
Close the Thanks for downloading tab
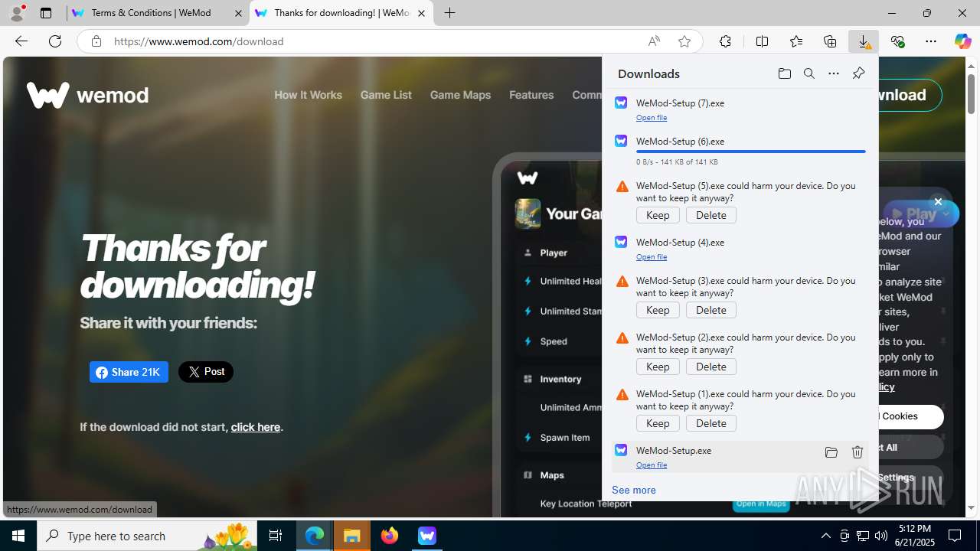pyautogui.click(x=421, y=13)
